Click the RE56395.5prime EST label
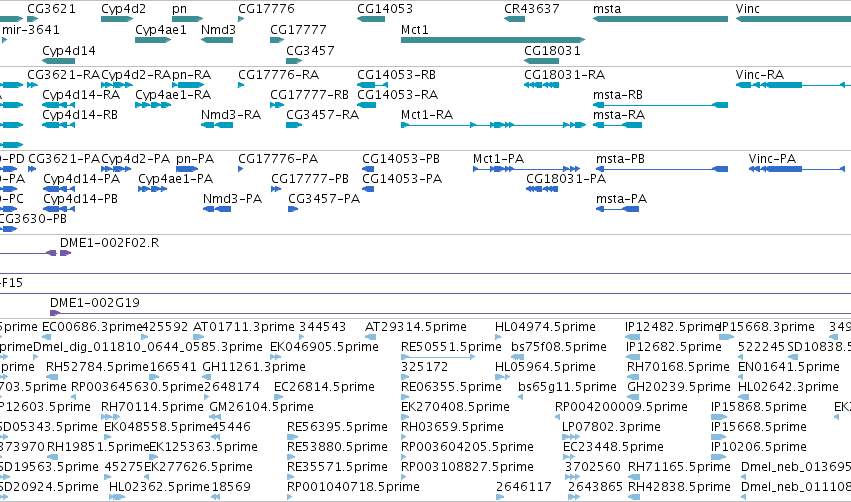The image size is (851, 502). coord(337,428)
